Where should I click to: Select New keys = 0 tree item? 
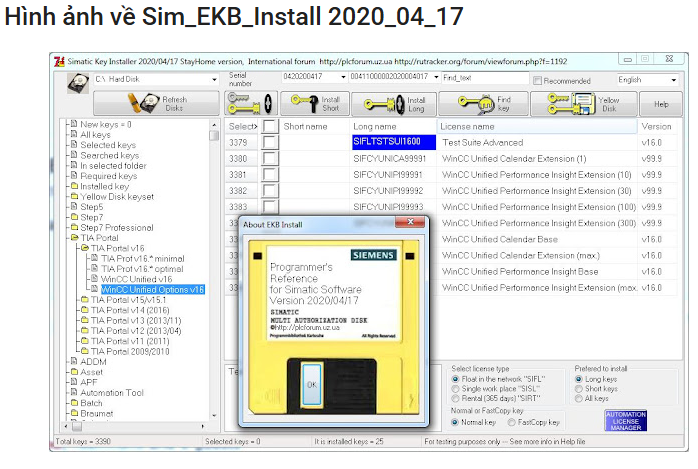tap(106, 124)
